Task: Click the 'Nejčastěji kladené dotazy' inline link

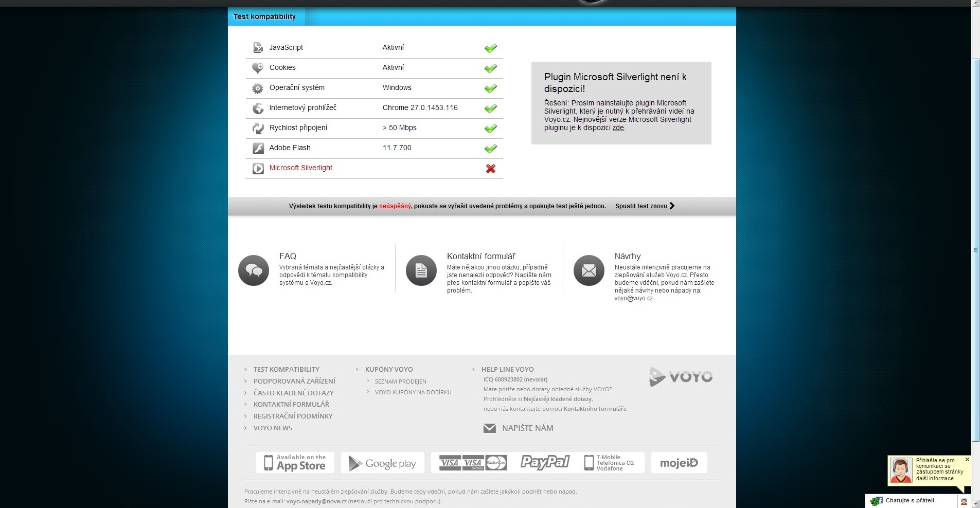Action: click(558, 399)
